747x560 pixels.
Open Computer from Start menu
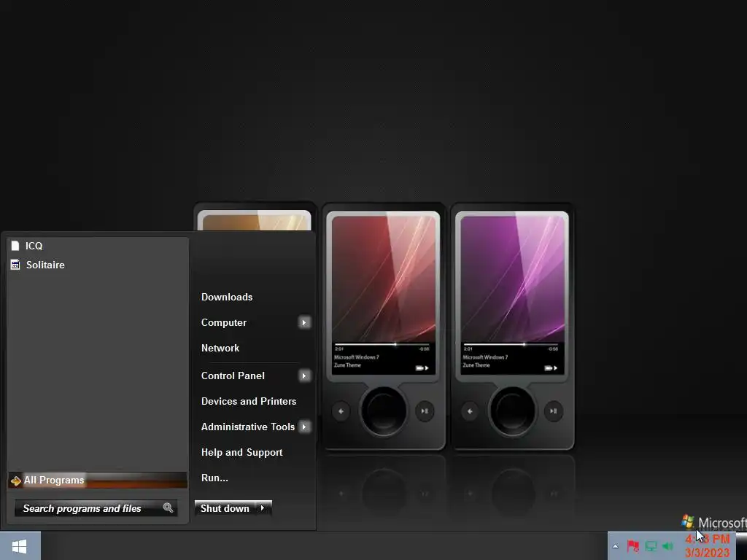click(224, 322)
